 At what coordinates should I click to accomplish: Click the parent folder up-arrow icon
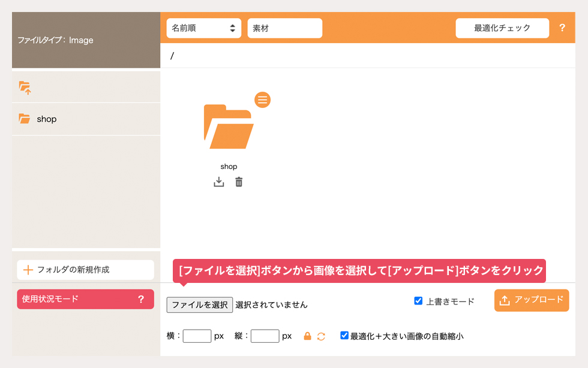25,88
